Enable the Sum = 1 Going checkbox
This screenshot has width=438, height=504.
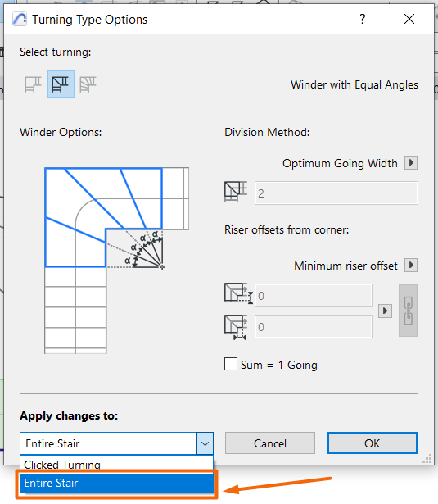231,364
